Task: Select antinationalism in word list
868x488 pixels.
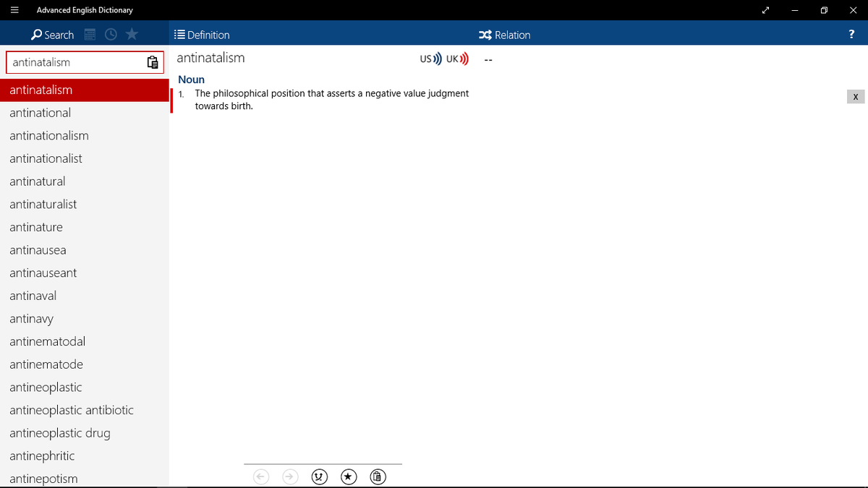Action: 84,136
